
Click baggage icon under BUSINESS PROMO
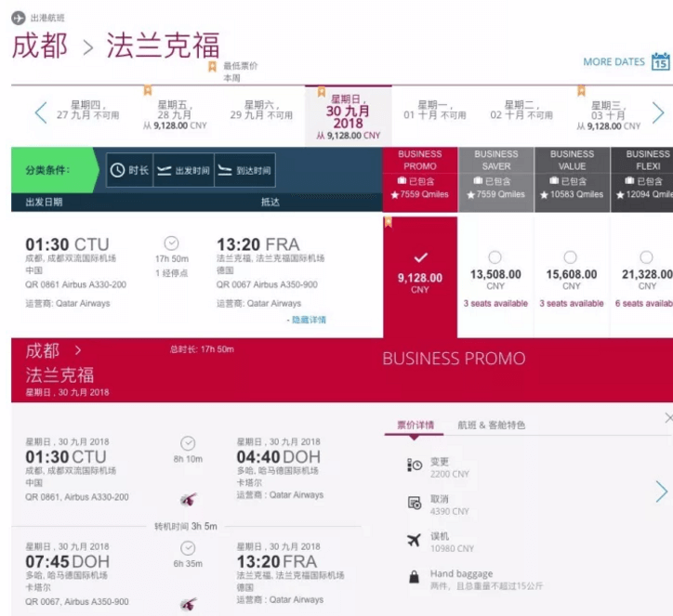click(402, 180)
